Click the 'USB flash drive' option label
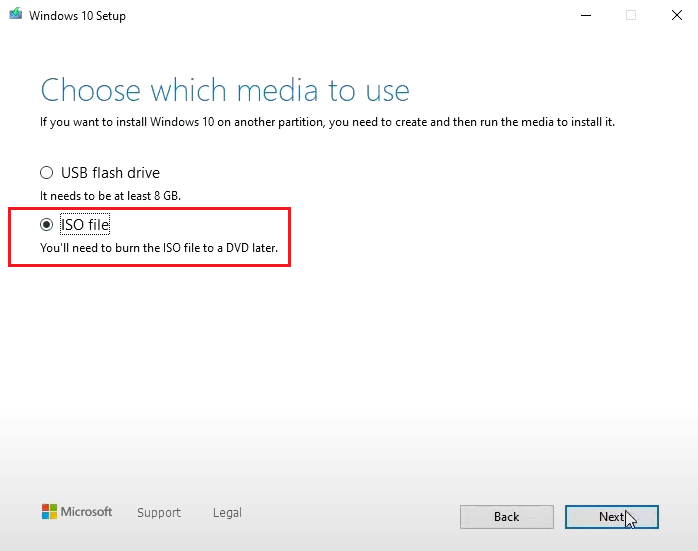698x551 pixels. pos(110,173)
